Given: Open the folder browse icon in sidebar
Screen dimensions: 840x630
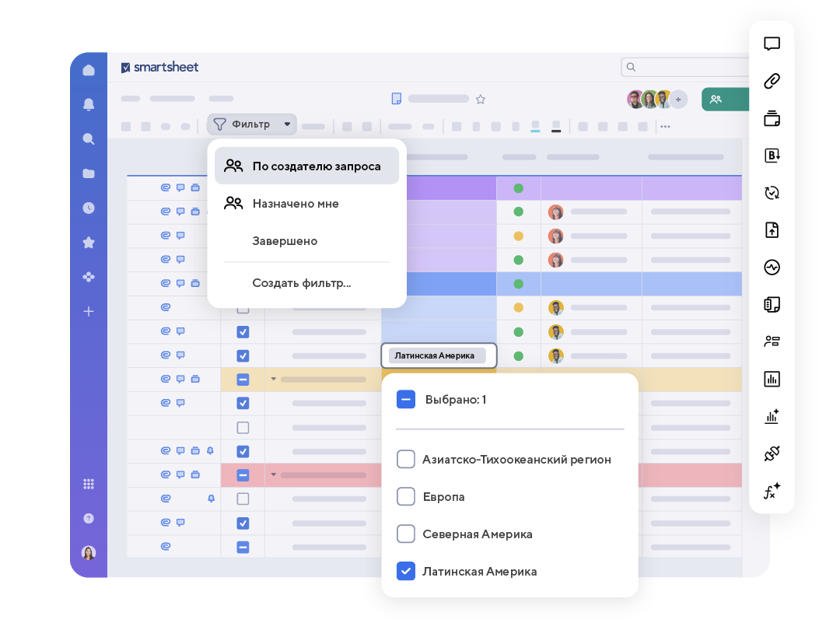Looking at the screenshot, I should (89, 173).
